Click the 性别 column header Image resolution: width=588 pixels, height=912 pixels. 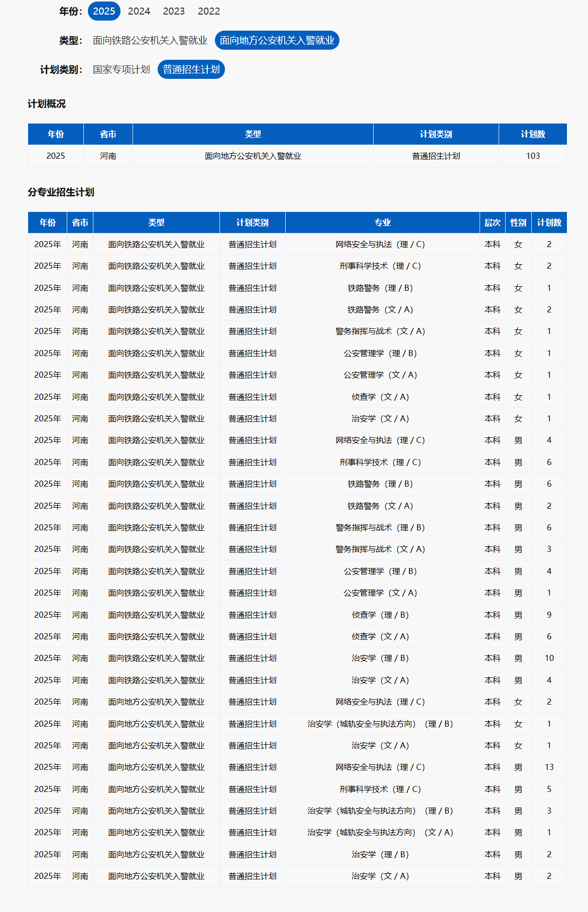[x=518, y=222]
